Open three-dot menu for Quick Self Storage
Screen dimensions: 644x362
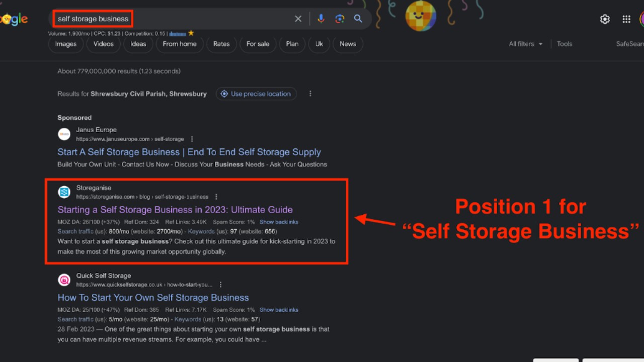pos(220,285)
